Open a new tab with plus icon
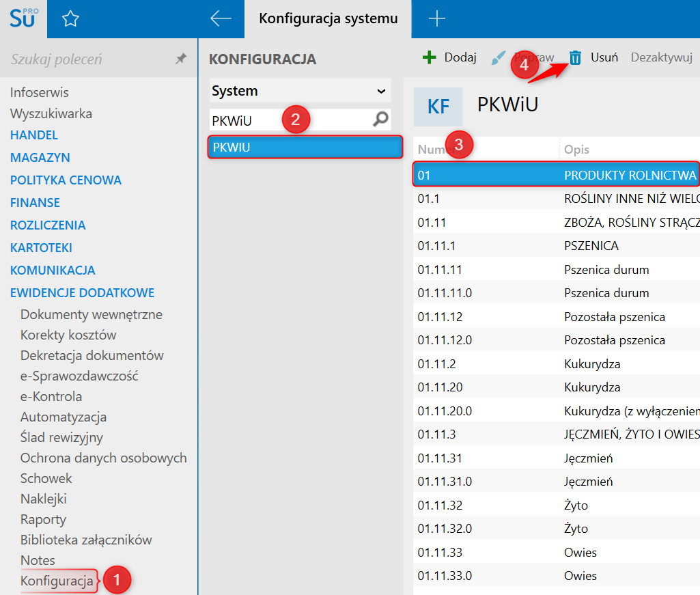 [436, 18]
